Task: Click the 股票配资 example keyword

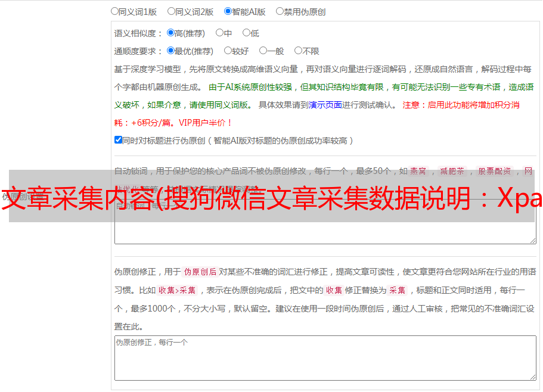Action: click(495, 171)
